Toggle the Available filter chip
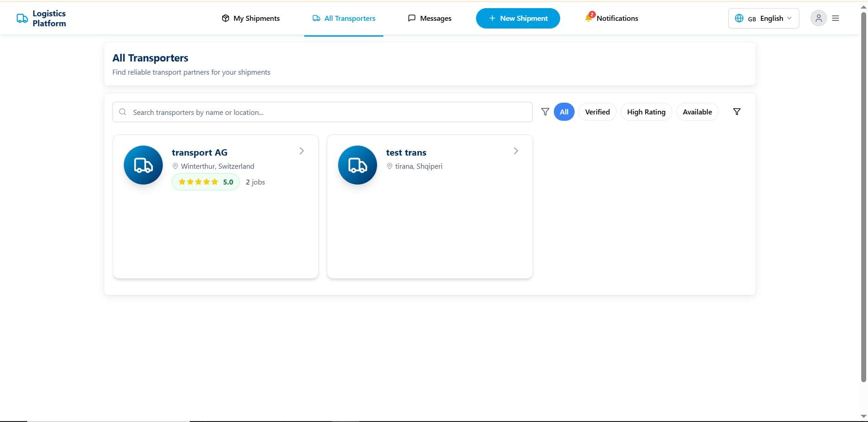This screenshot has height=422, width=868. pyautogui.click(x=697, y=112)
